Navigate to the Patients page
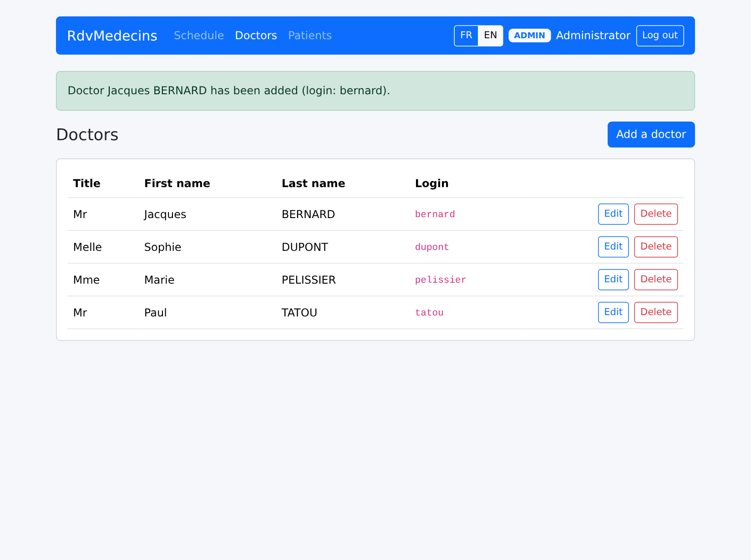 310,36
